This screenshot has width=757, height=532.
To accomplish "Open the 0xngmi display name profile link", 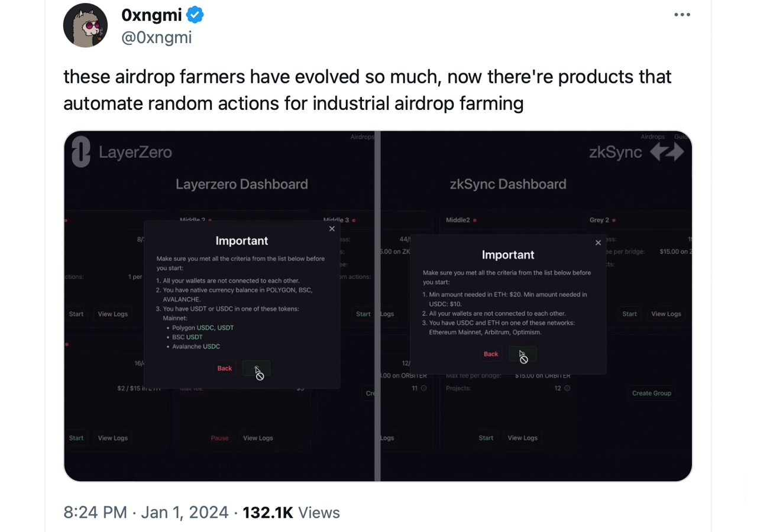I will (151, 15).
